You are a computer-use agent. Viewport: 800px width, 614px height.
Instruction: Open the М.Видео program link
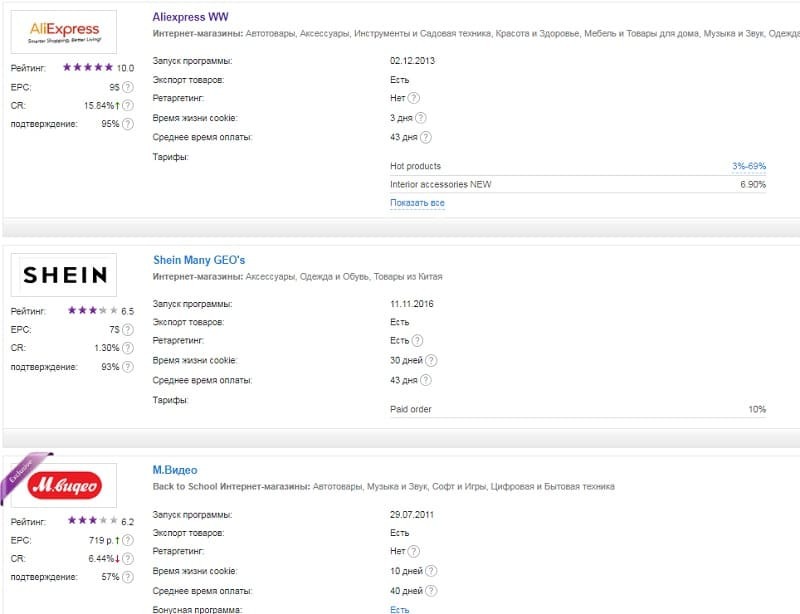tap(175, 470)
